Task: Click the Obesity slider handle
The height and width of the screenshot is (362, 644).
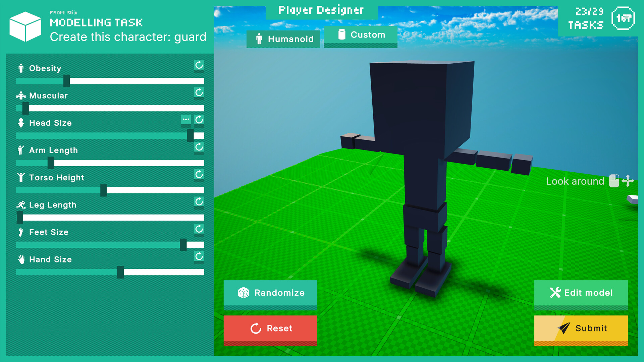Action: click(67, 81)
